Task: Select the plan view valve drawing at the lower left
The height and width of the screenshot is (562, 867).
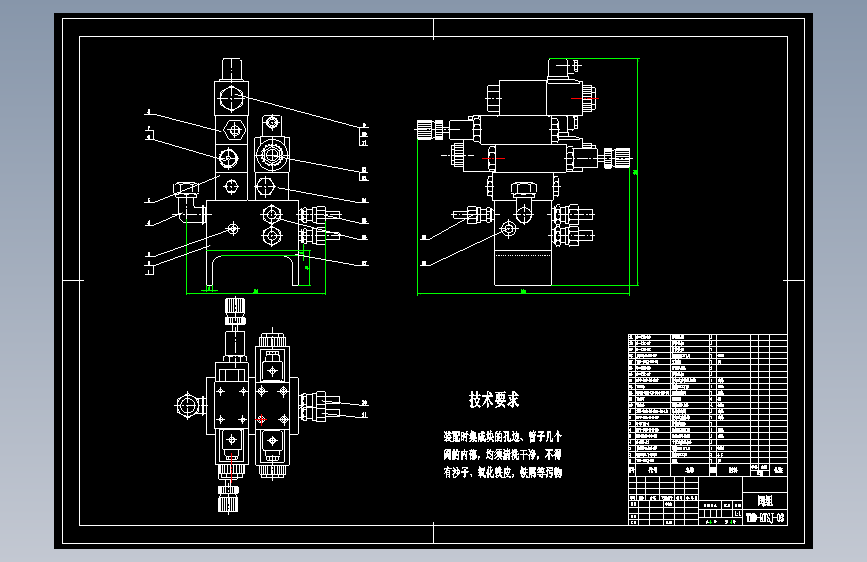Action: (271, 405)
